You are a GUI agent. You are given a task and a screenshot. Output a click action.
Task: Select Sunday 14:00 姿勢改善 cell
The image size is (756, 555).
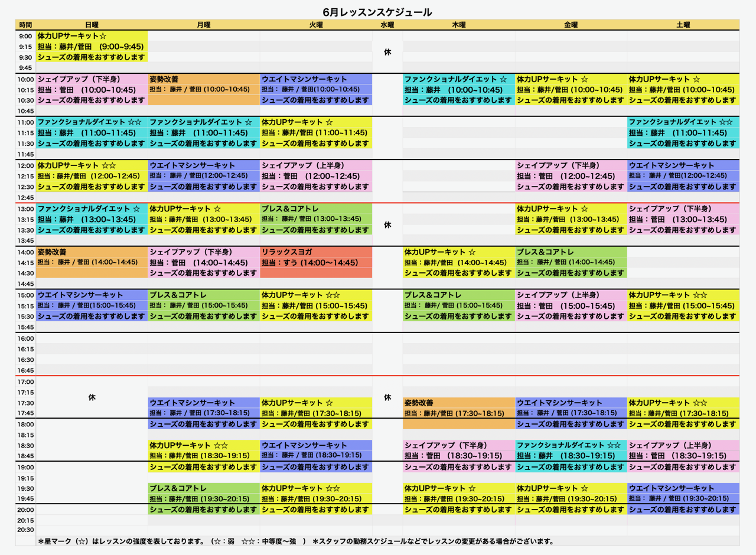tap(92, 252)
